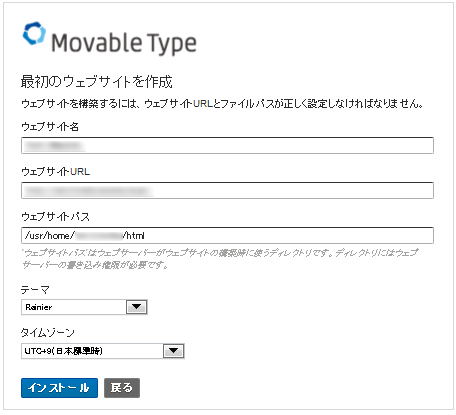Click the gray 戻る button

click(x=122, y=388)
